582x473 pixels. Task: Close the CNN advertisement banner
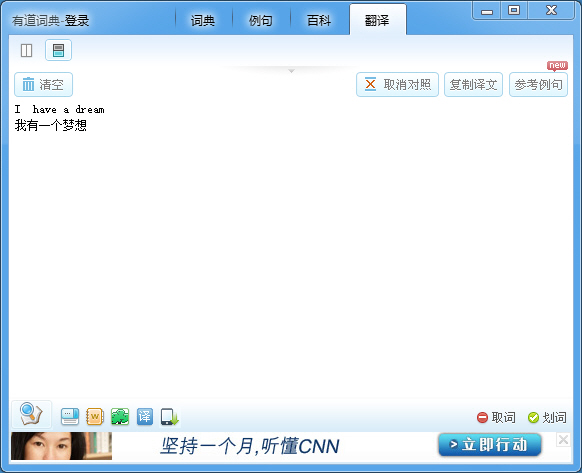click(563, 440)
